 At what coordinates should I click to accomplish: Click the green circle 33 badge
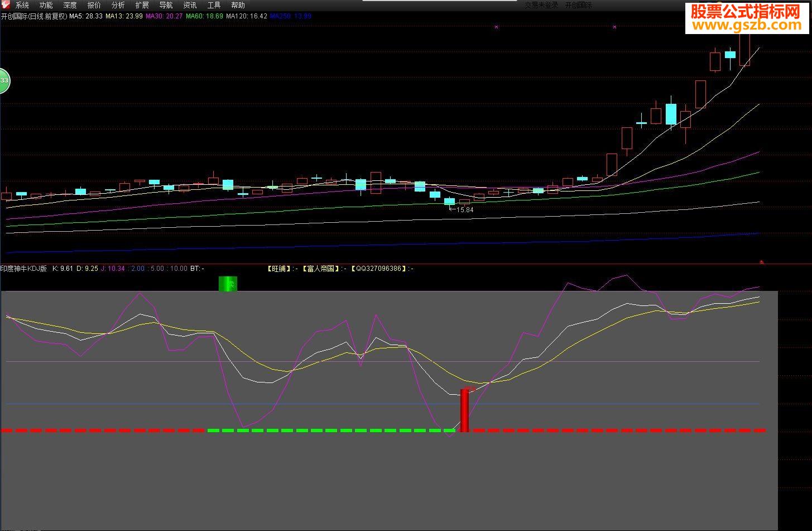coord(3,81)
